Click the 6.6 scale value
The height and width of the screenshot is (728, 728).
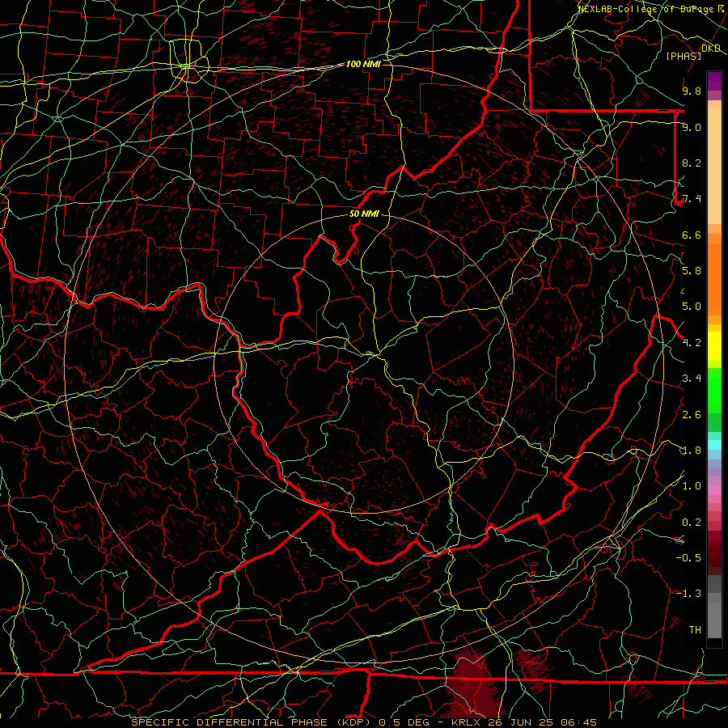tap(692, 235)
